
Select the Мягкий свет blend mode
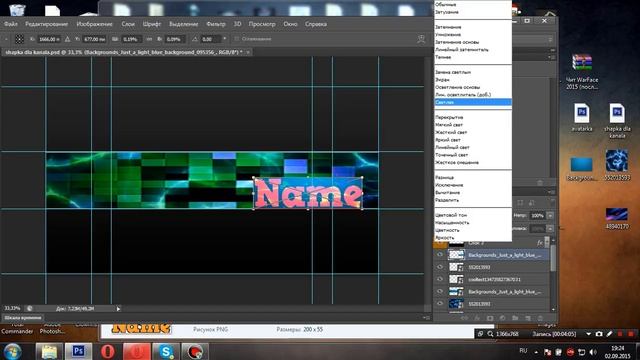pyautogui.click(x=473, y=124)
